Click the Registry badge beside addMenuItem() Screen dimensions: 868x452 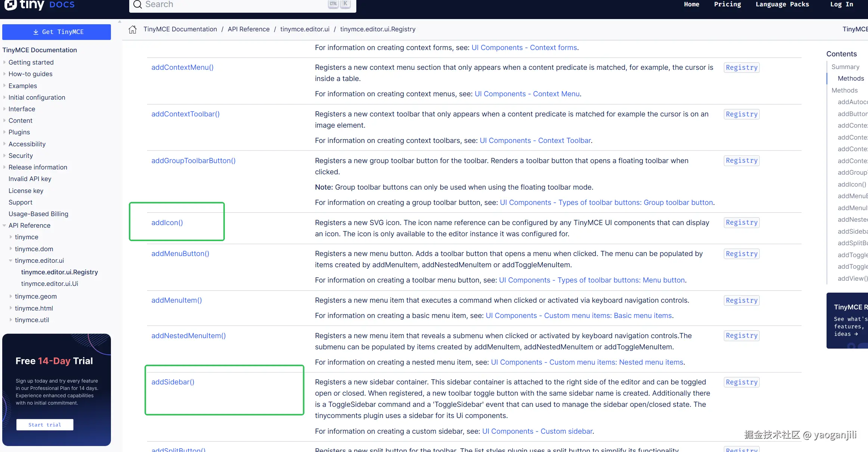(x=741, y=300)
